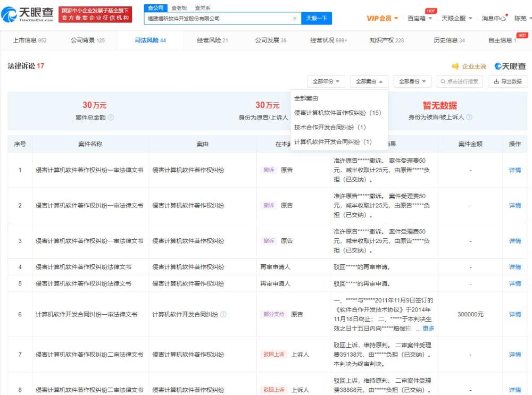Viewport: 532px width, 395px height.
Task: Click the help icon beside 案件总金额
Action: (111, 117)
